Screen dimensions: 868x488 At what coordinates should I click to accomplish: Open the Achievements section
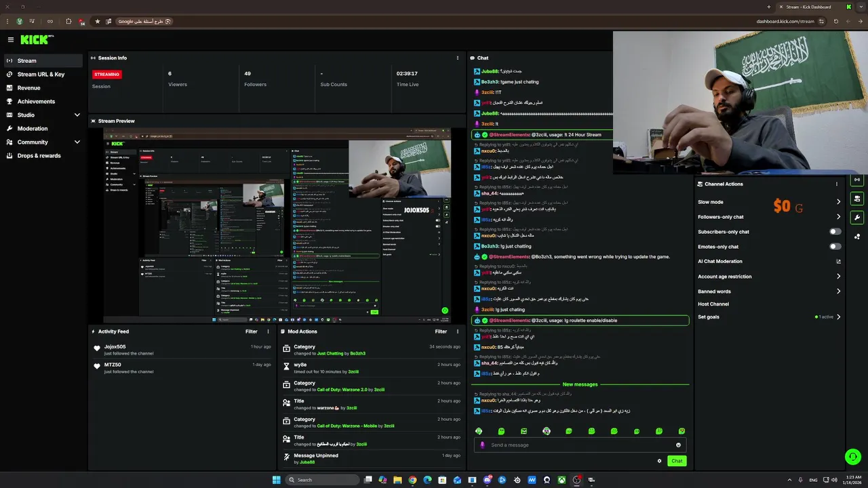[x=43, y=102]
